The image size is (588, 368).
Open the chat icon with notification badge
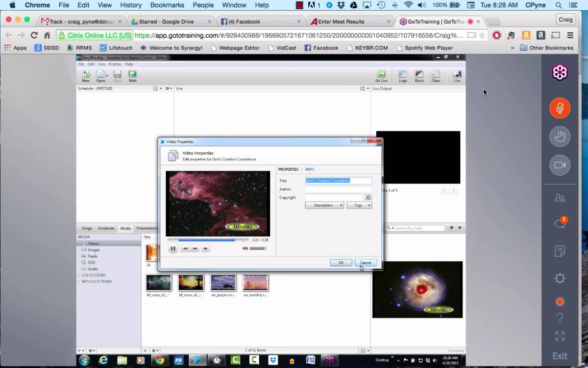pos(559,223)
